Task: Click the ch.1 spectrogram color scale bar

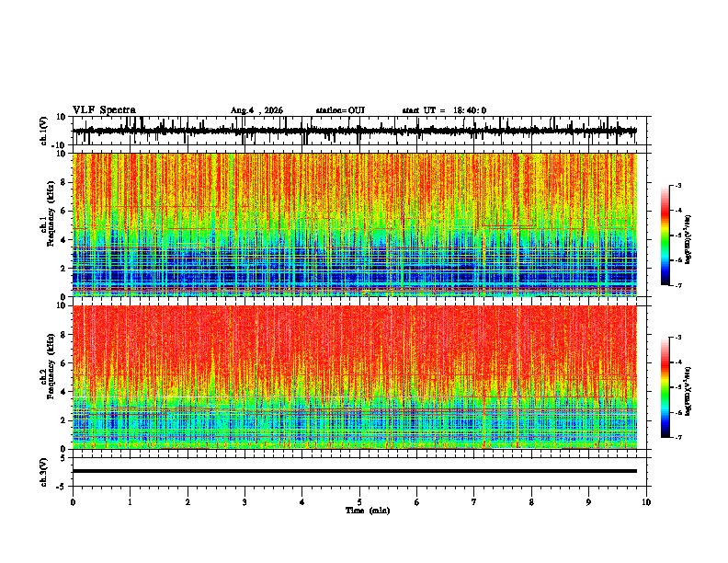Action: click(x=665, y=236)
